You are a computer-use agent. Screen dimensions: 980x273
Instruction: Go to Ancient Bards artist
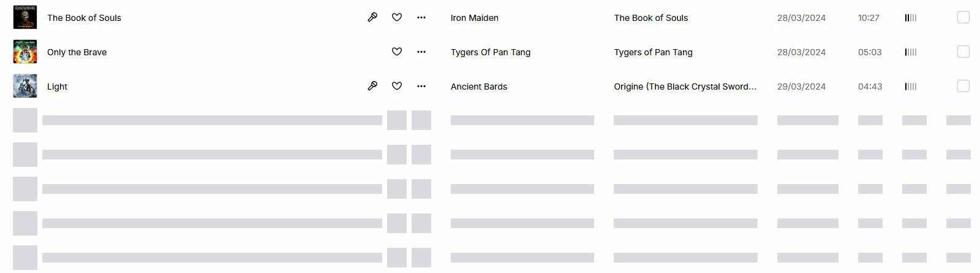[479, 87]
